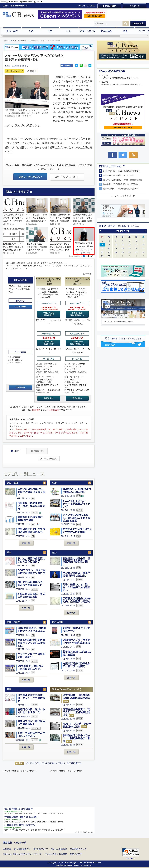
Task: Switch to the コメント comments tab
Action: pos(16,451)
